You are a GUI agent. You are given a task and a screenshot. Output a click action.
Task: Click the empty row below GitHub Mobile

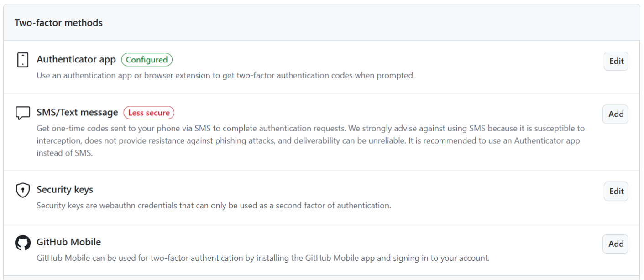pyautogui.click(x=322, y=278)
